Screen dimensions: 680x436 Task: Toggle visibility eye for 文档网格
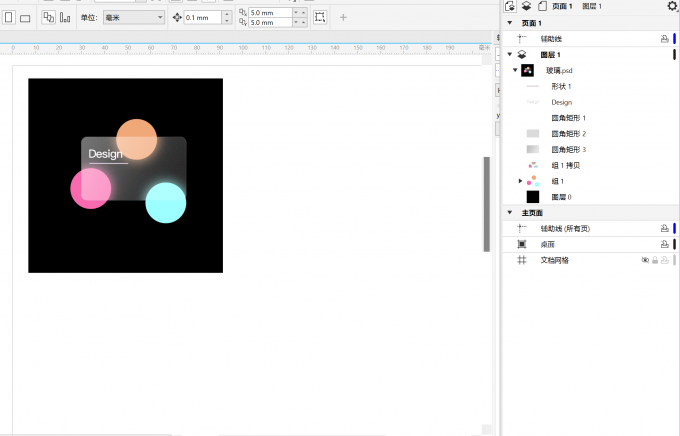point(645,260)
